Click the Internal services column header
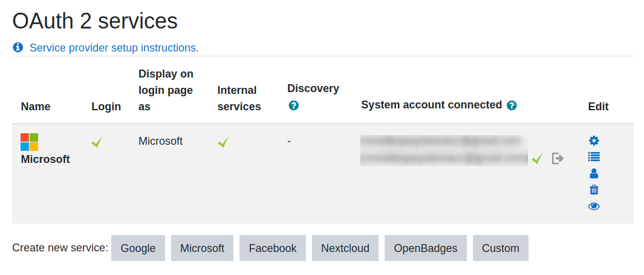 [x=239, y=98]
